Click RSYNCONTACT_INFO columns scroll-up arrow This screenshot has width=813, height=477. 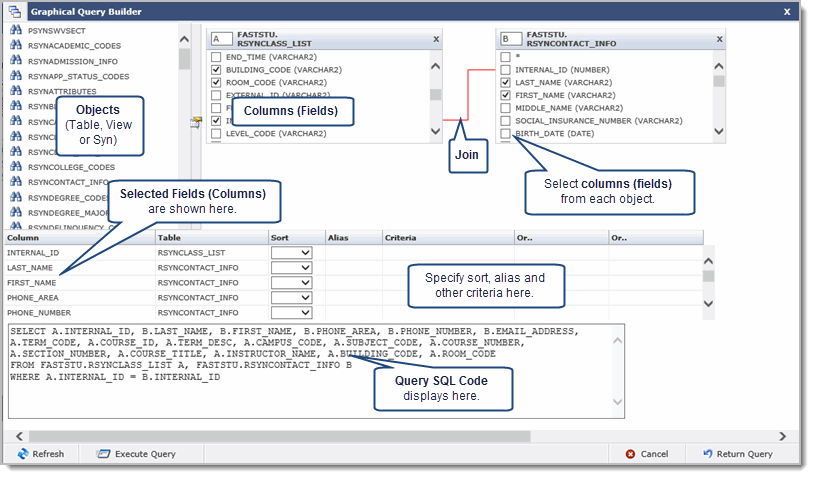(719, 66)
